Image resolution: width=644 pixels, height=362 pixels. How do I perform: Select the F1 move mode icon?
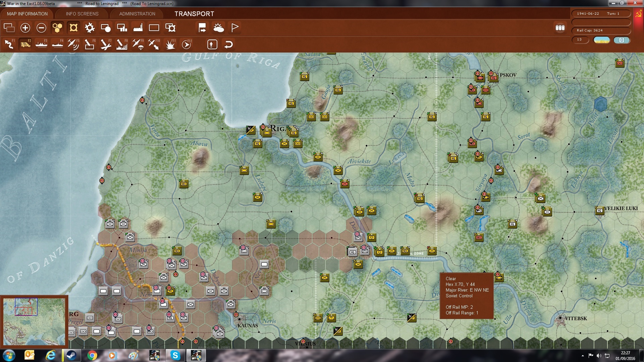(x=9, y=44)
